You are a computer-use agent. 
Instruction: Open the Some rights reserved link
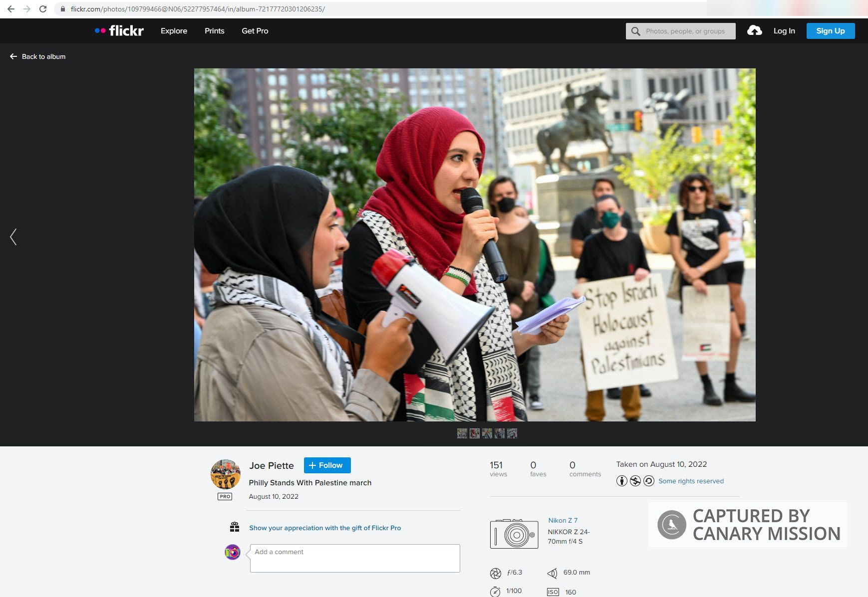691,481
